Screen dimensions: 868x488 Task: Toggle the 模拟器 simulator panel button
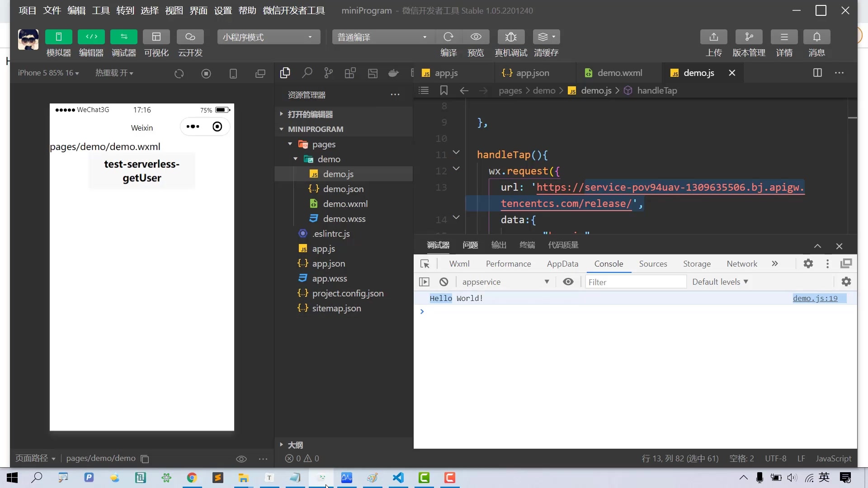coord(58,37)
